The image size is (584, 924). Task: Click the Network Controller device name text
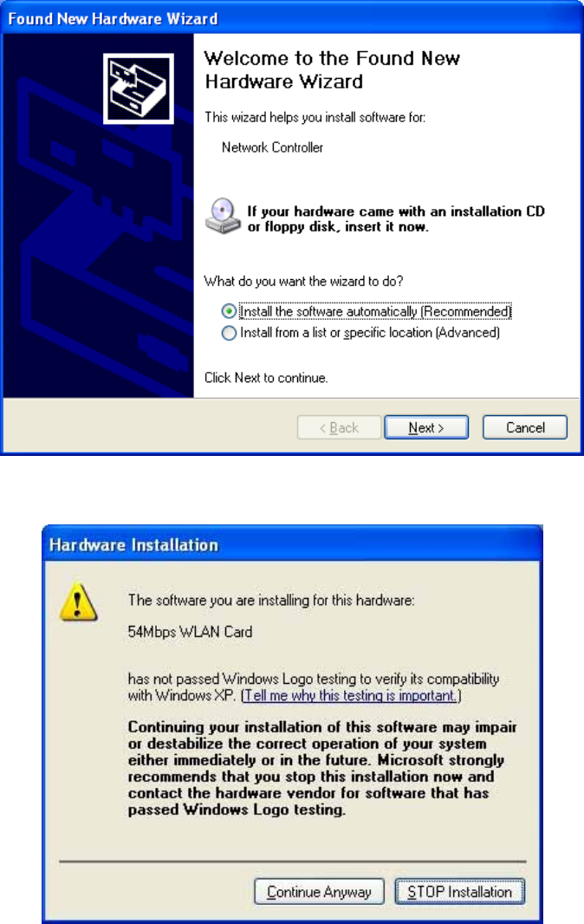coord(272,147)
